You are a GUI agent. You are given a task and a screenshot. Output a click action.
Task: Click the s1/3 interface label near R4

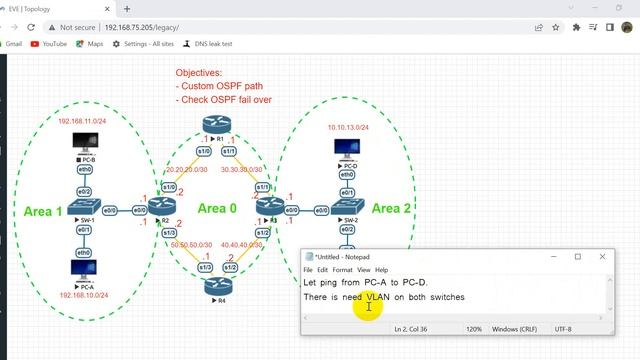[205, 267]
